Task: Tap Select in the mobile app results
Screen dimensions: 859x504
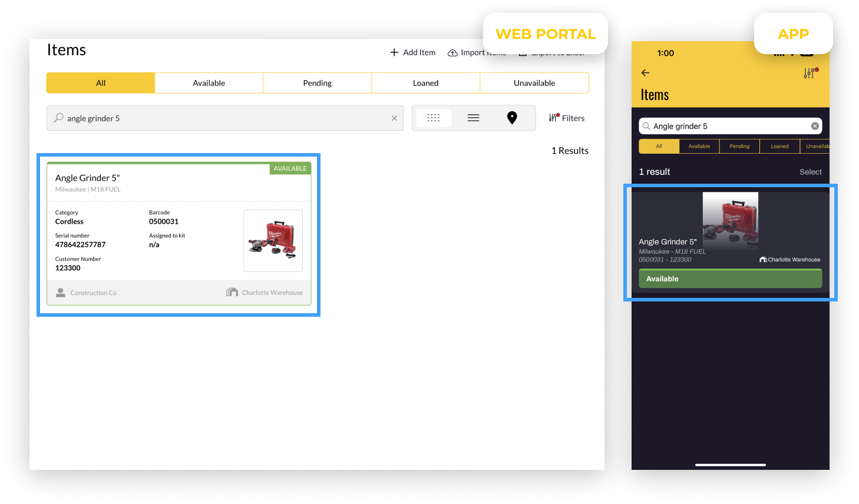Action: click(x=810, y=172)
